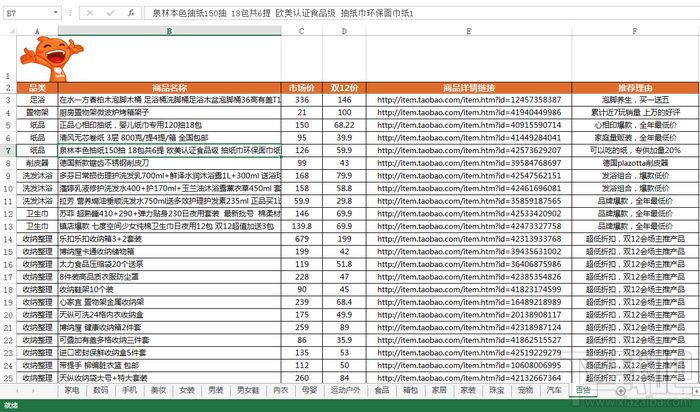Open link ending id=41940449986
This screenshot has height=412, width=700.
[469, 112]
